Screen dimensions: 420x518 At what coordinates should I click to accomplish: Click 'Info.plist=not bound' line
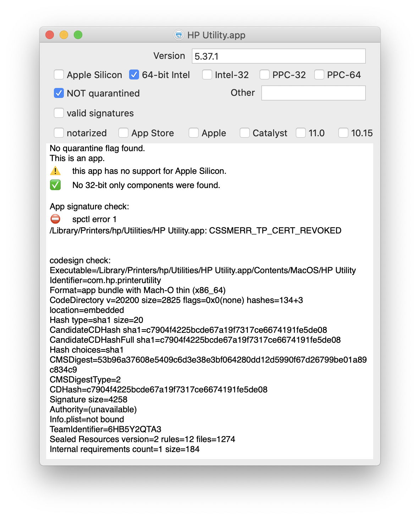click(87, 419)
